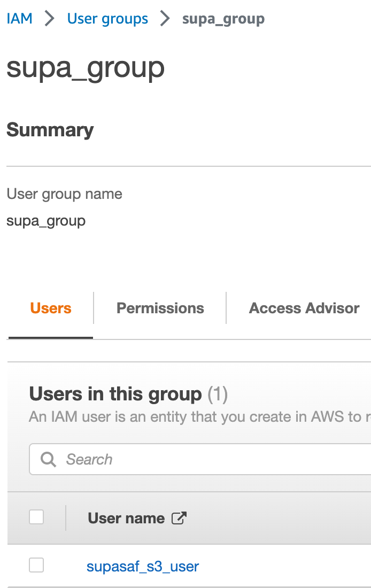The image size is (371, 588).
Task: Click the Users in this group heading
Action: [x=115, y=394]
